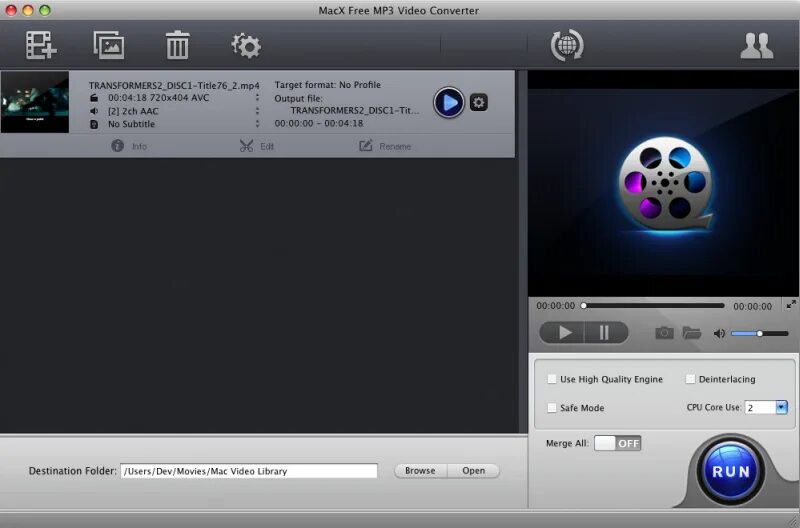Click the Browse button
This screenshot has height=528, width=800.
420,470
